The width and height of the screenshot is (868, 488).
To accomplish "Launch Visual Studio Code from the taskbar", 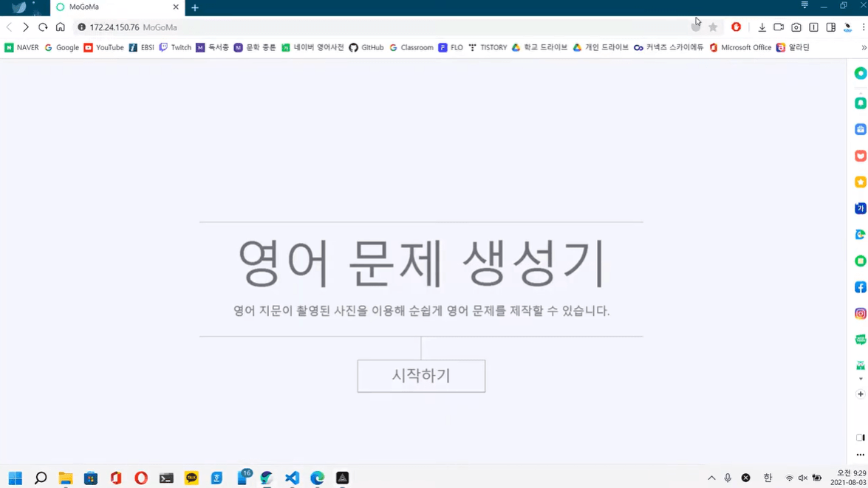I will tap(292, 477).
